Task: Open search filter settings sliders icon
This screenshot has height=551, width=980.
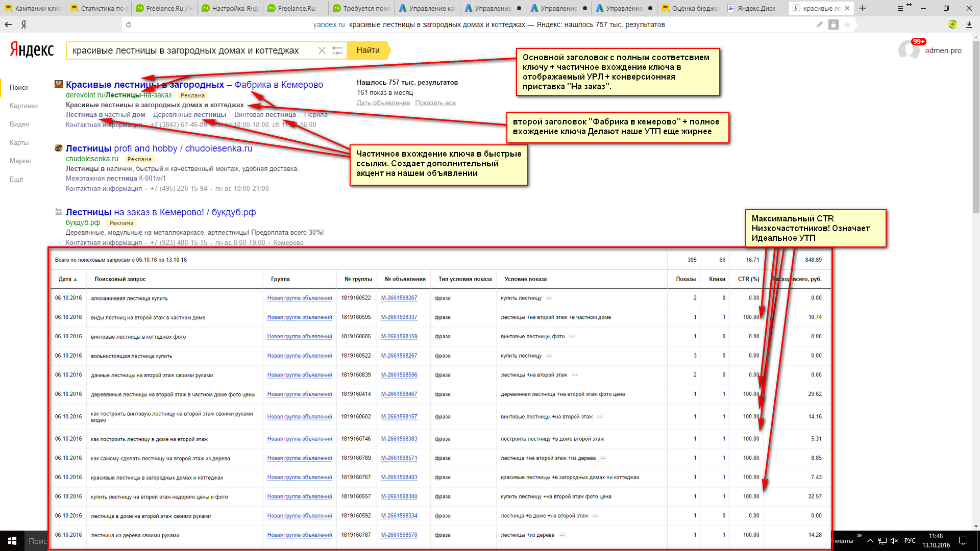Action: (x=337, y=51)
